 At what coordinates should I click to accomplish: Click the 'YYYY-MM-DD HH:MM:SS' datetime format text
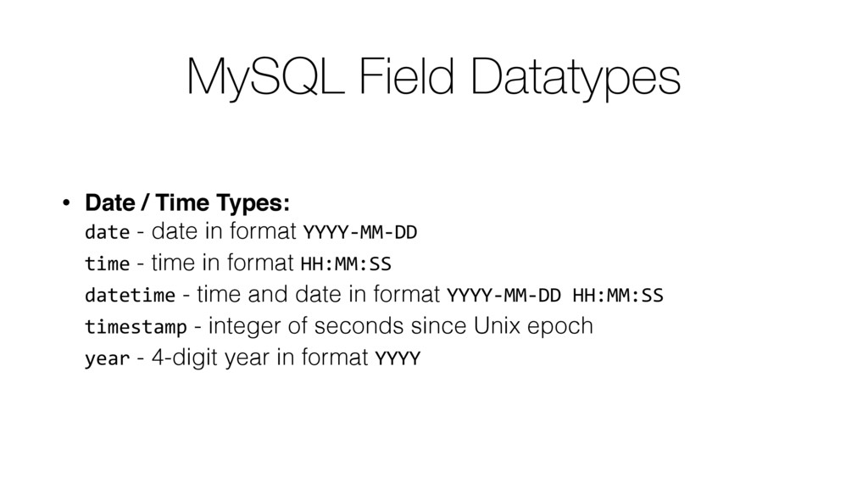pos(554,296)
